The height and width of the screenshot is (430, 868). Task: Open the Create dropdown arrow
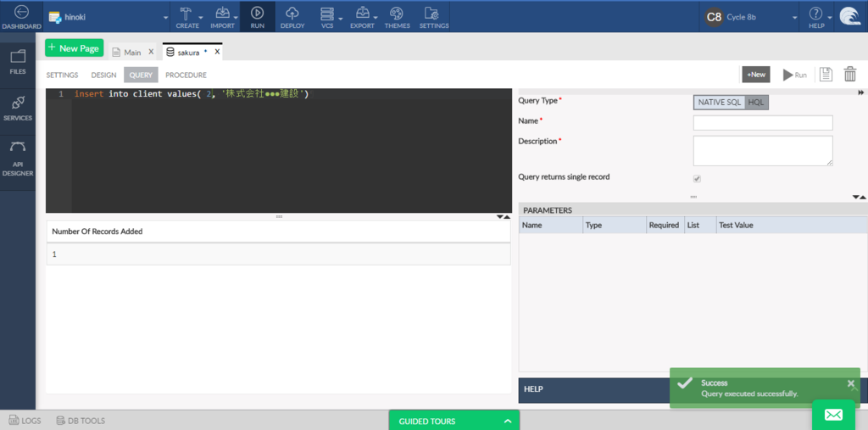(x=201, y=19)
